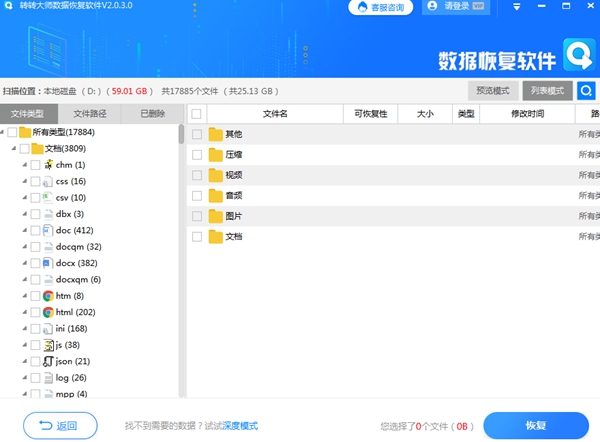Click the json file type icon
This screenshot has height=442, width=600.
[x=48, y=362]
